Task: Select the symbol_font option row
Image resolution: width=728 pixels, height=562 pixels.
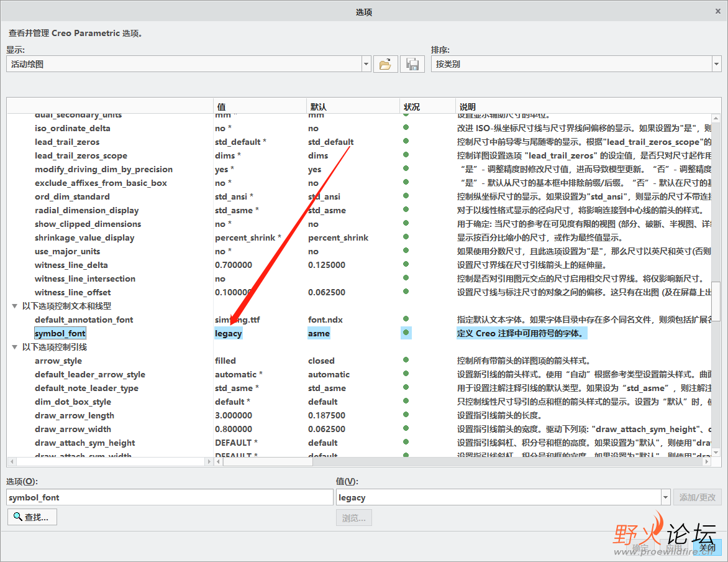Action: click(x=60, y=333)
